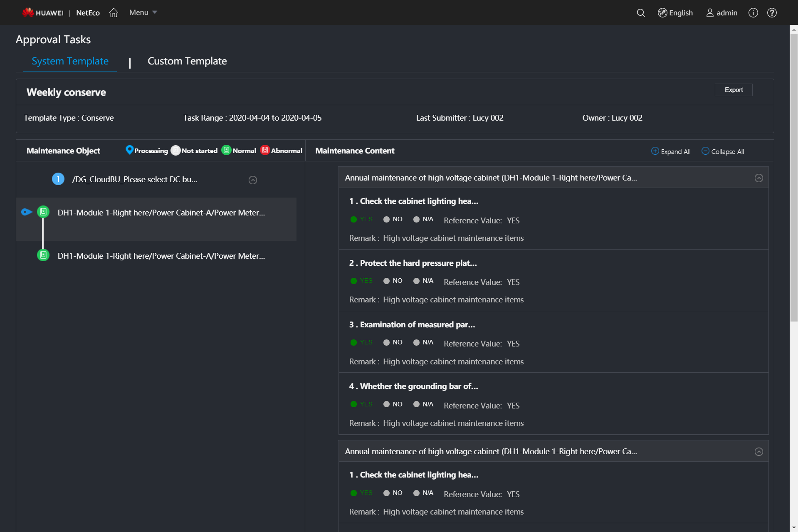Select NO for cabinet lighting check

point(386,219)
